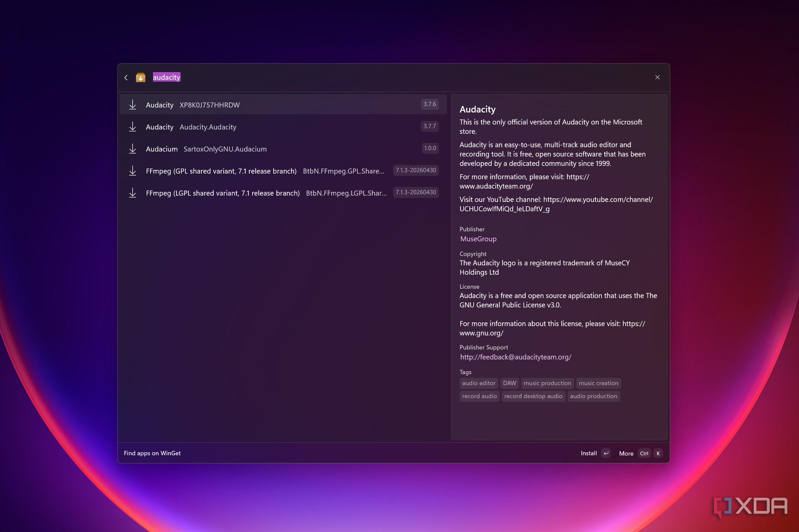Click download icon for Audacity XP8K0J757HHRDW
The width and height of the screenshot is (799, 532).
tap(132, 104)
